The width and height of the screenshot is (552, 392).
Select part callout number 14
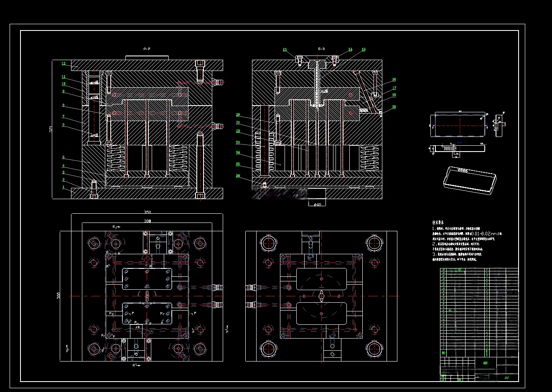(x=350, y=50)
